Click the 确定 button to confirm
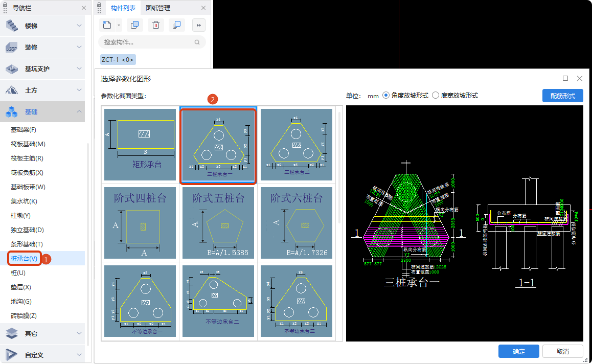 [518, 351]
